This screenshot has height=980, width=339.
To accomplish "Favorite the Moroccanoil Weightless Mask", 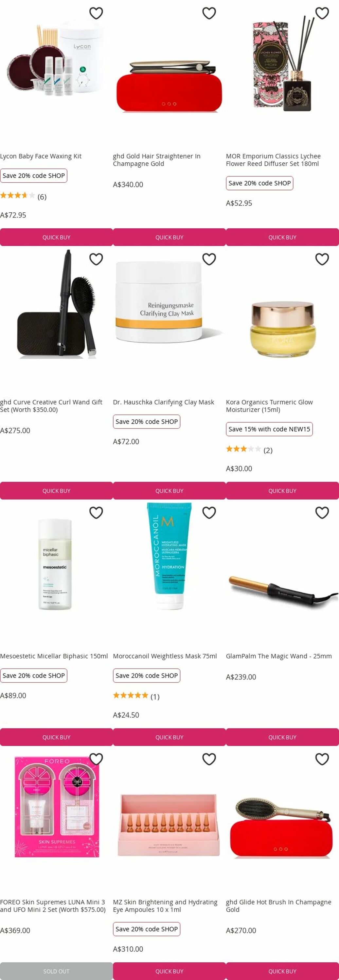I will pyautogui.click(x=209, y=513).
